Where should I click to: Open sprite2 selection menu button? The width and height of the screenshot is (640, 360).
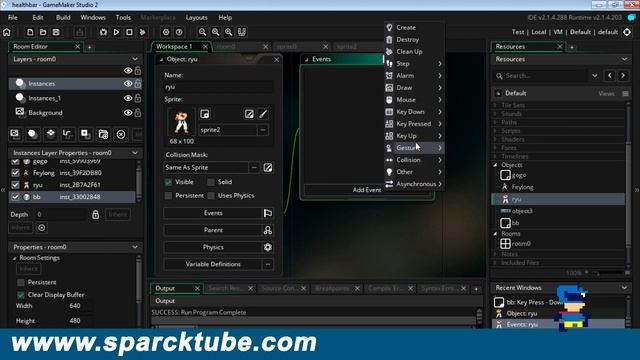(x=263, y=130)
